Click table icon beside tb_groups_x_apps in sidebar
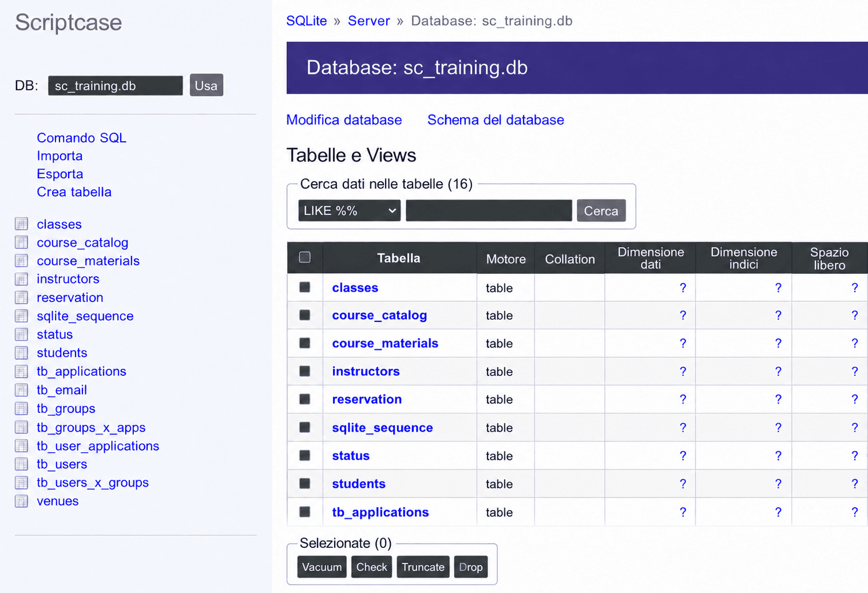Image resolution: width=868 pixels, height=593 pixels. point(22,427)
